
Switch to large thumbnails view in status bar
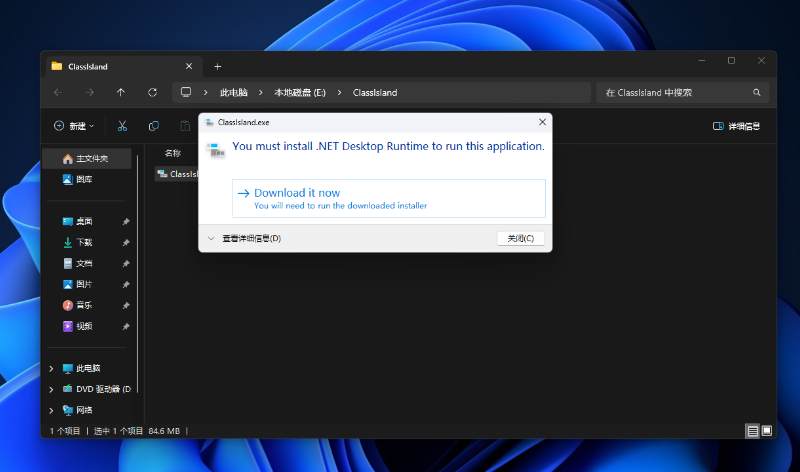(767, 430)
